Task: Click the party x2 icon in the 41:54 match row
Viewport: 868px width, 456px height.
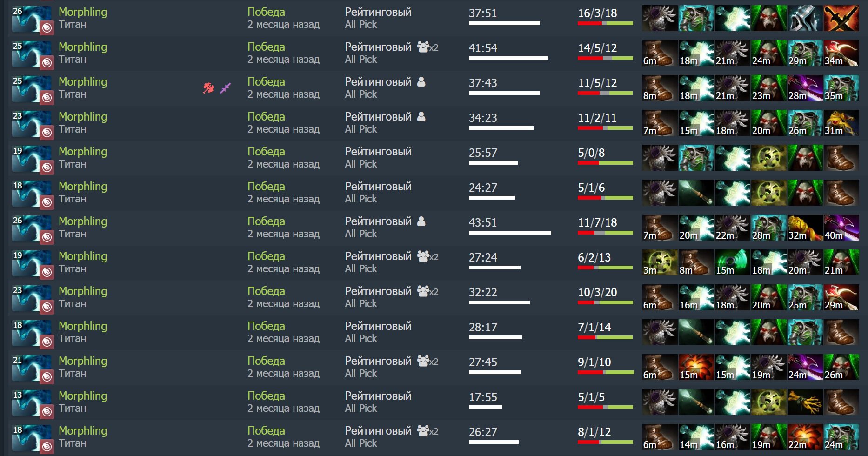Action: pyautogui.click(x=428, y=47)
